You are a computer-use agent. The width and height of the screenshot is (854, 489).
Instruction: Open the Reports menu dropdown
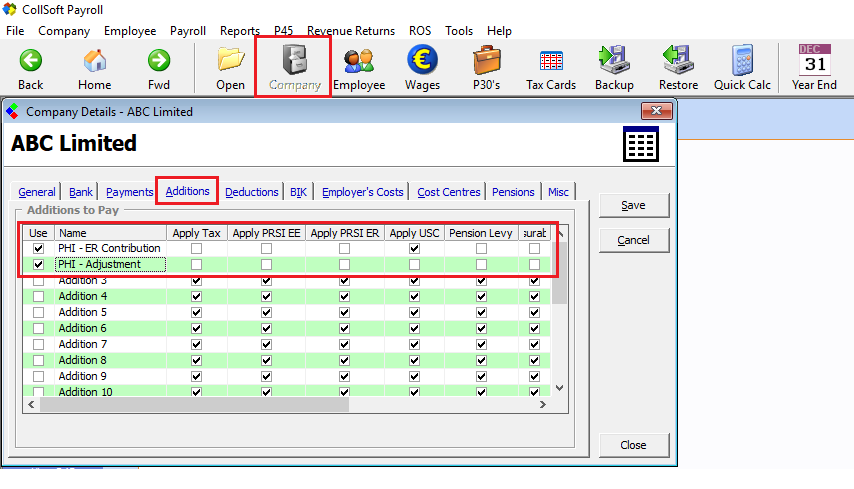coord(239,31)
